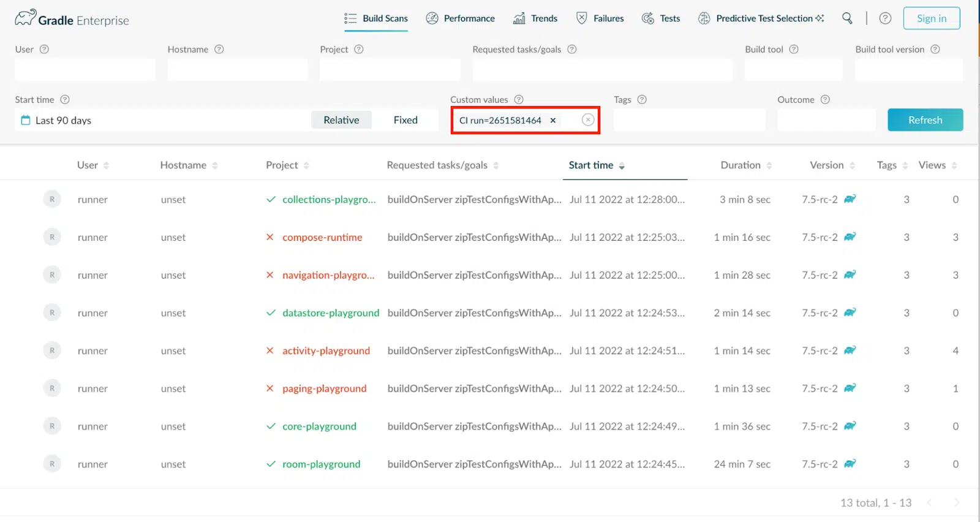Switch start time to Fixed mode
980x522 pixels.
point(405,120)
